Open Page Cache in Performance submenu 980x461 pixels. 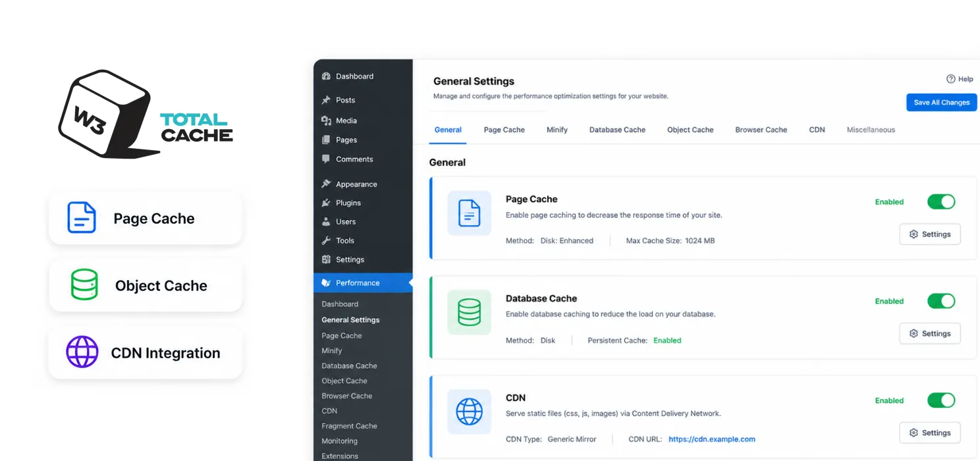(x=342, y=336)
